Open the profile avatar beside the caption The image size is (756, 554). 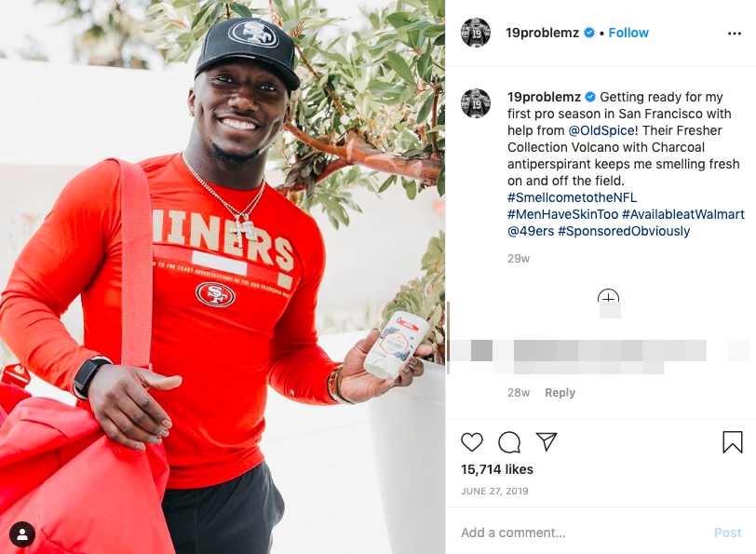(476, 102)
